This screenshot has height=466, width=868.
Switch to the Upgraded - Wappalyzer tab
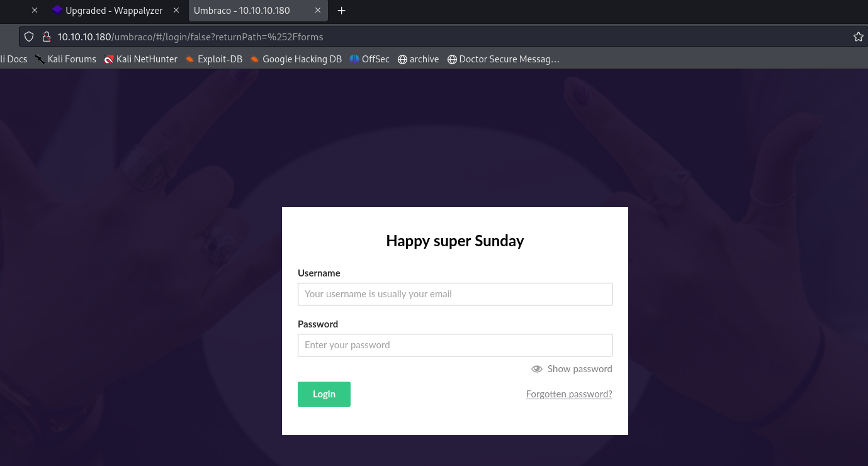pos(113,11)
